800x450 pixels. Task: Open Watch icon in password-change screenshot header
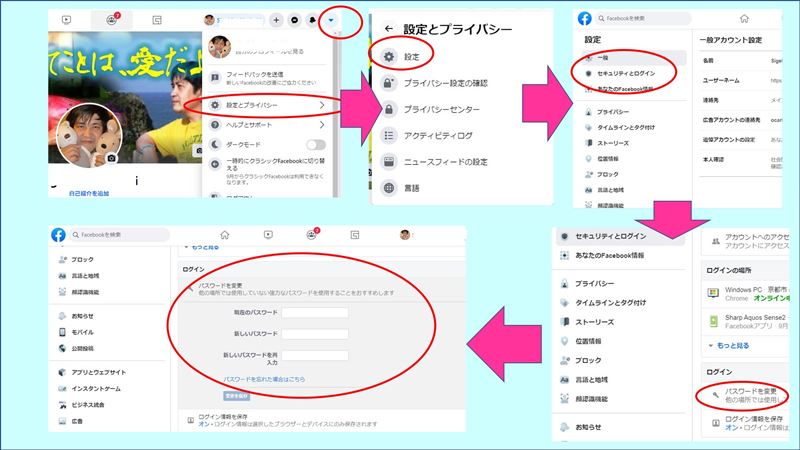[268, 235]
